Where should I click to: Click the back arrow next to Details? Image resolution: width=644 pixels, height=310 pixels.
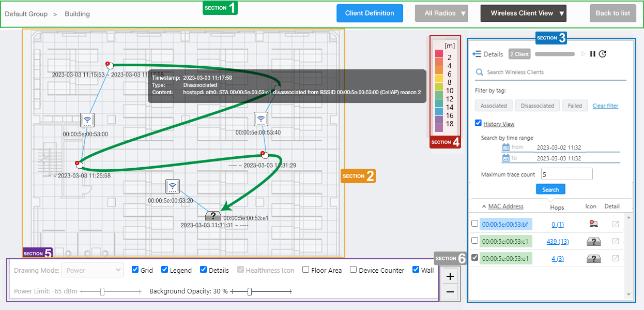click(x=477, y=54)
